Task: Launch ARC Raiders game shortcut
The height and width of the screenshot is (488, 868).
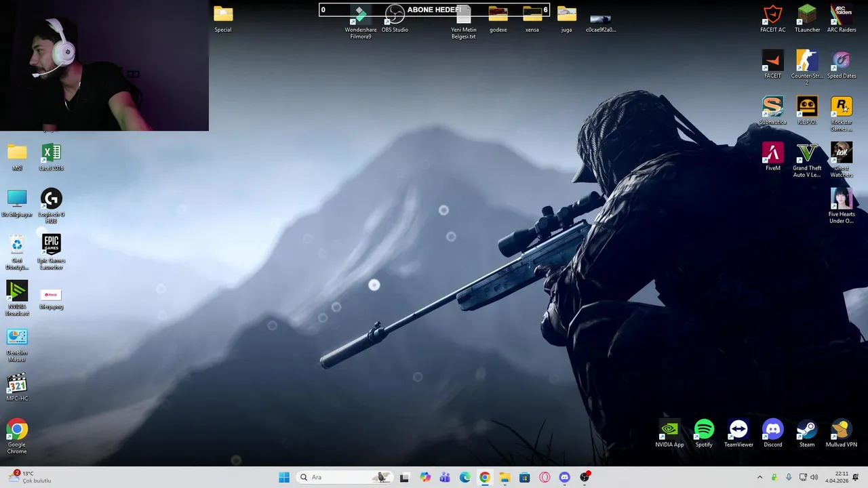Action: click(x=842, y=18)
